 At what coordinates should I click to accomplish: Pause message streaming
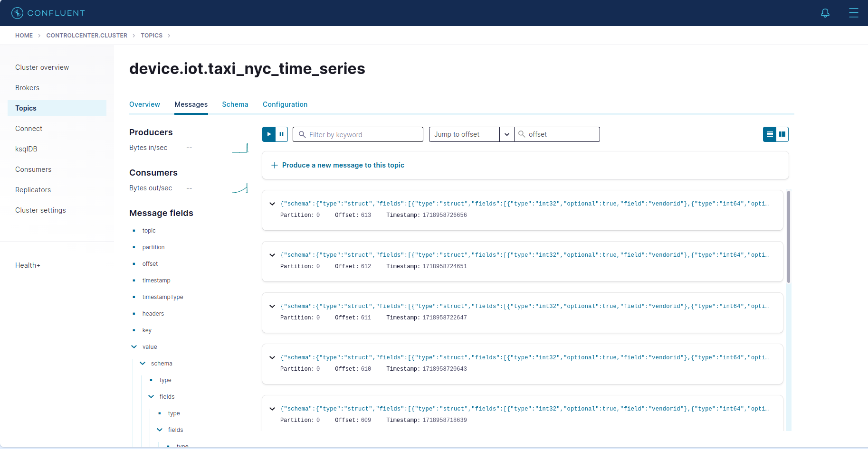point(282,134)
